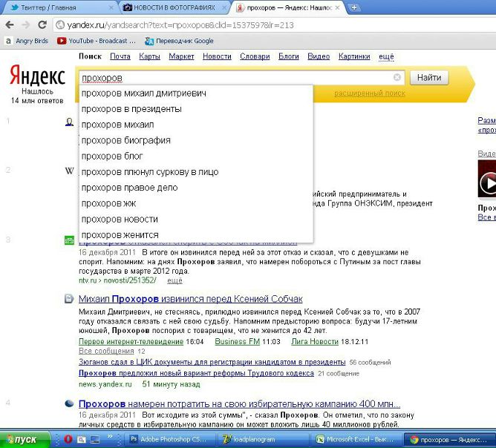Open the расширенный поиск link
The height and width of the screenshot is (448, 496).
point(370,93)
